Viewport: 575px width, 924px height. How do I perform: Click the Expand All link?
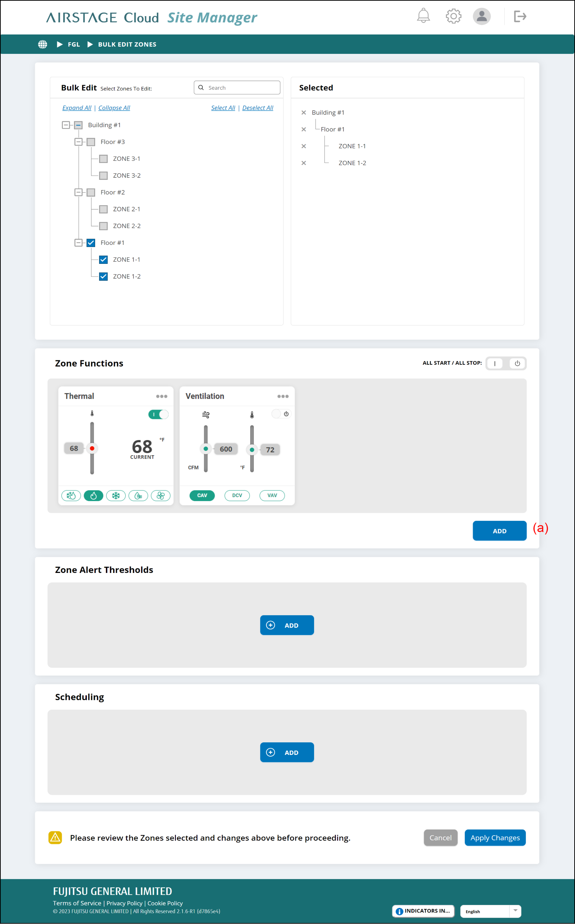pos(77,108)
